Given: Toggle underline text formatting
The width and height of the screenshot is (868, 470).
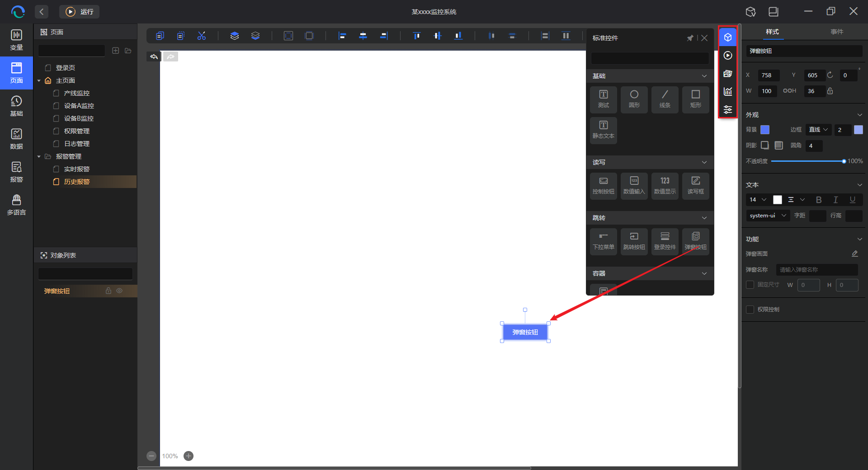Looking at the screenshot, I should point(852,200).
